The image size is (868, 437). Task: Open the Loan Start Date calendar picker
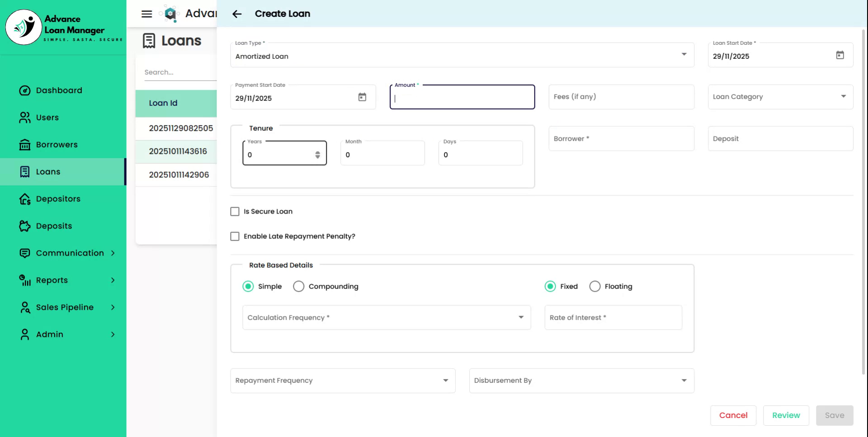(840, 55)
